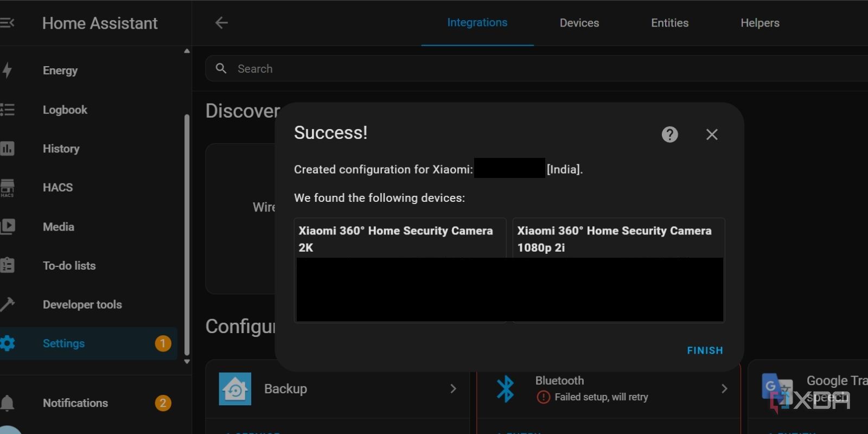This screenshot has width=868, height=434.
Task: Open help from the question mark icon
Action: coord(670,135)
